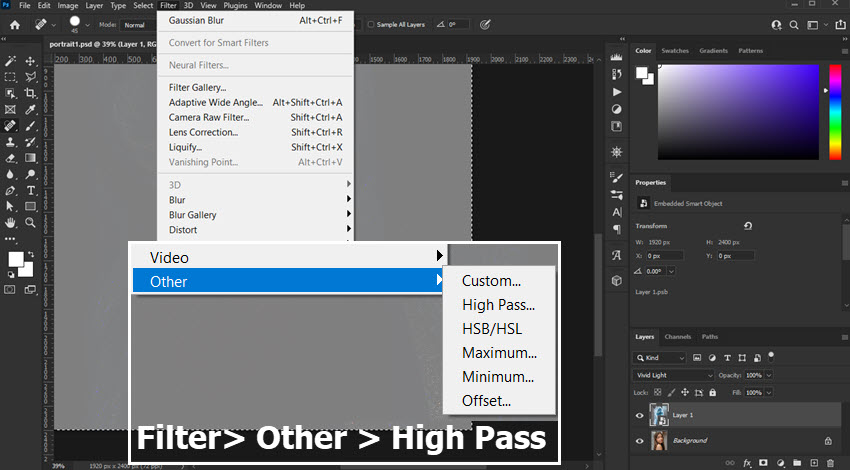Expand the Distort submenu
850x470 pixels.
click(x=255, y=230)
